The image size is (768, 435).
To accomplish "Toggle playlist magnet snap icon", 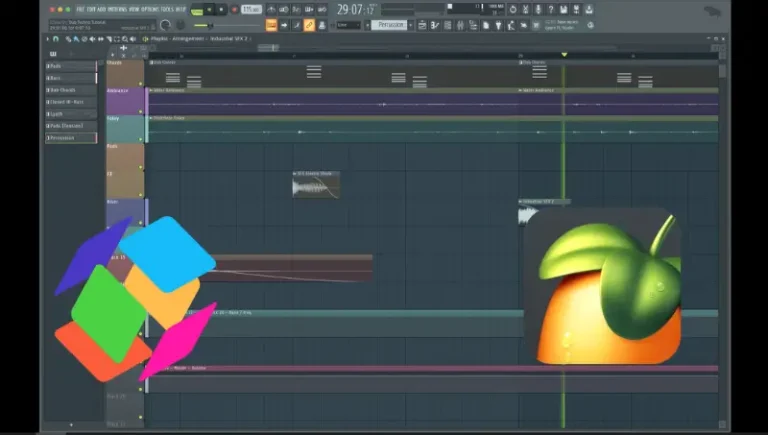I will [x=56, y=39].
